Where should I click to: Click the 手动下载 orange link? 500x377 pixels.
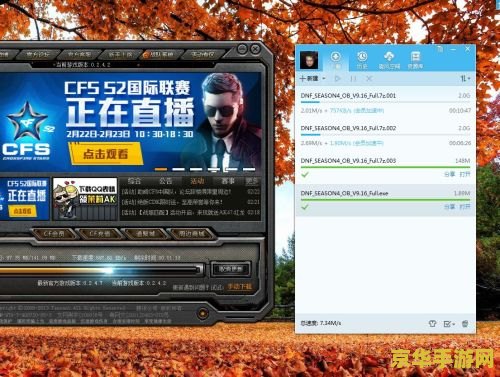(x=240, y=287)
